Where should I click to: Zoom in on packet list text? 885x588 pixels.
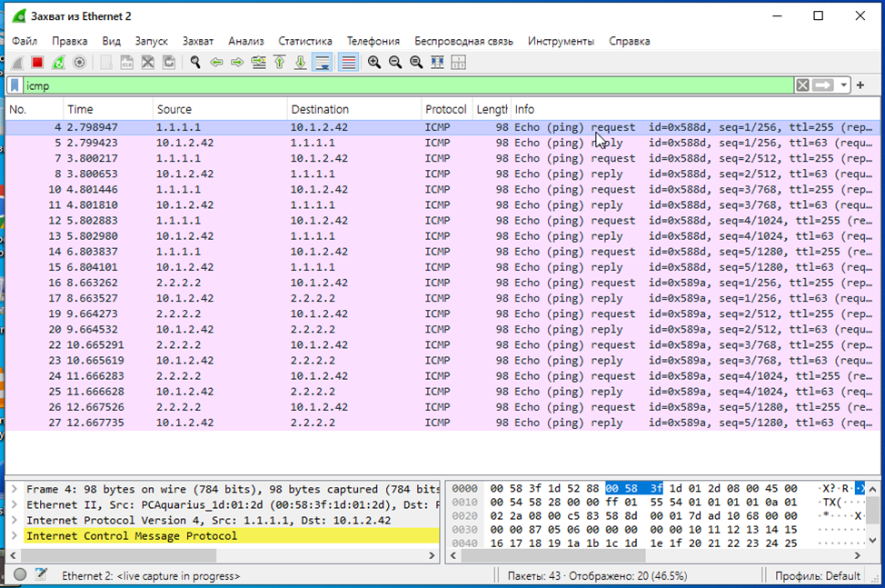pyautogui.click(x=374, y=63)
